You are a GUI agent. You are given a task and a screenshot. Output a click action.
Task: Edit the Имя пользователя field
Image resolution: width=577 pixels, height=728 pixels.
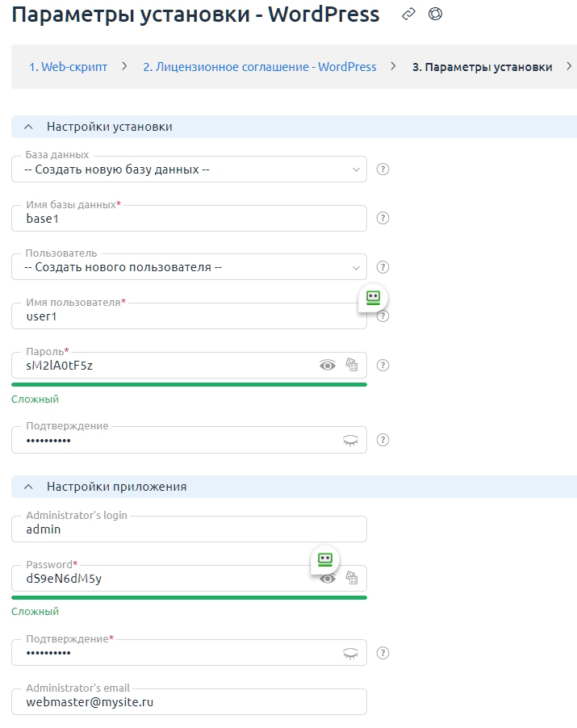189,316
